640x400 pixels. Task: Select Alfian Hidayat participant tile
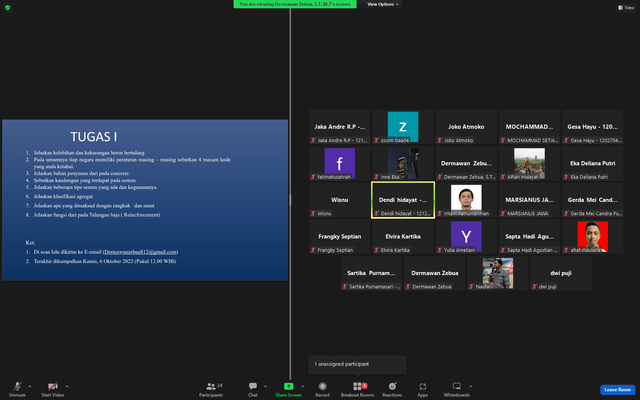coord(529,163)
